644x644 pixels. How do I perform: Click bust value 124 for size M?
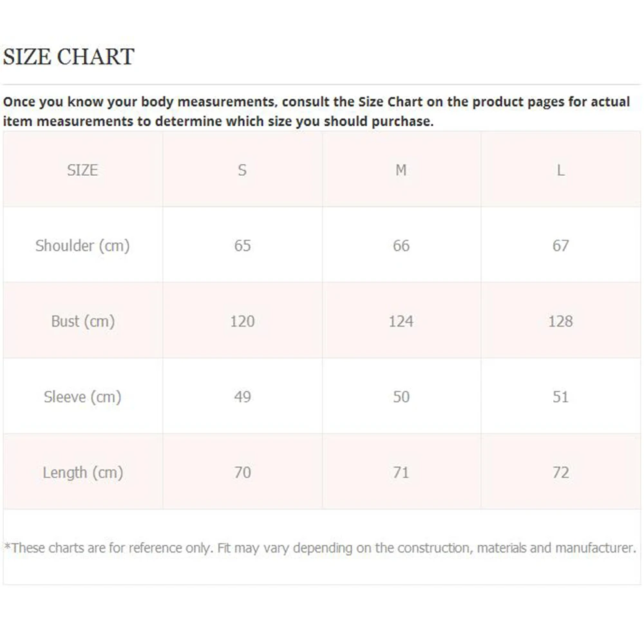(401, 321)
